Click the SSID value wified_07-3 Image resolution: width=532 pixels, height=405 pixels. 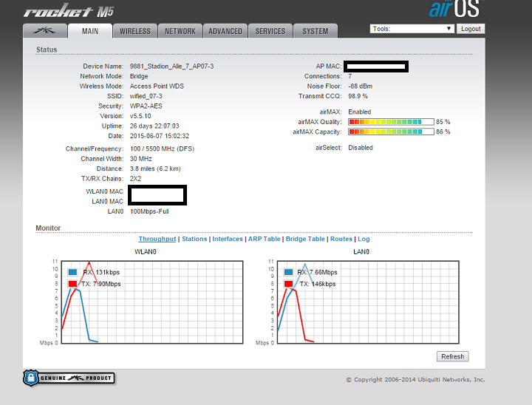[146, 96]
